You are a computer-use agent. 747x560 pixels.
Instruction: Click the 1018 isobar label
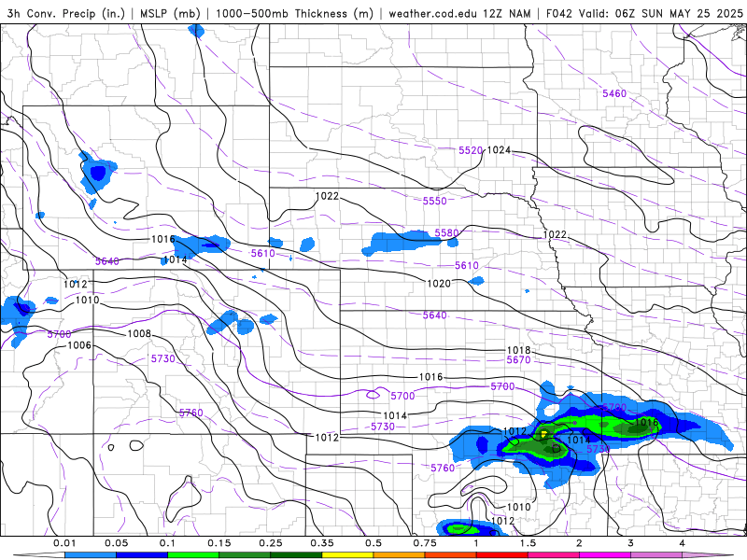pyautogui.click(x=519, y=351)
